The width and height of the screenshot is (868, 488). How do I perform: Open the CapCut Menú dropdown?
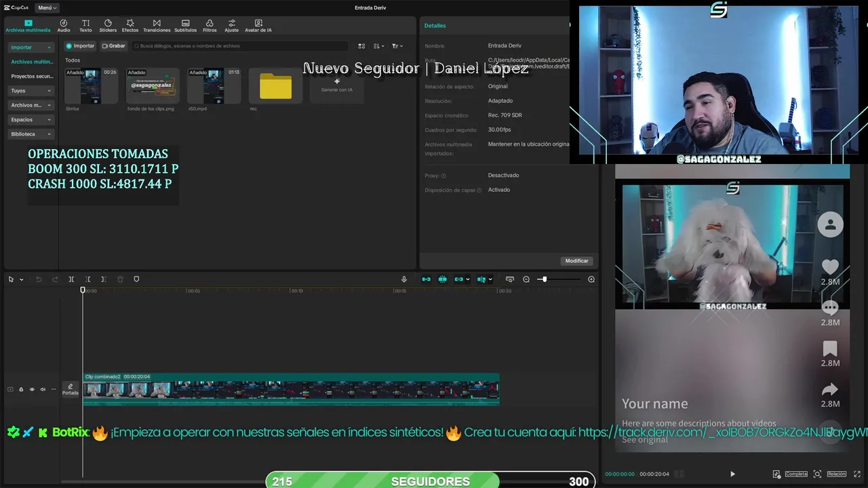[47, 7]
